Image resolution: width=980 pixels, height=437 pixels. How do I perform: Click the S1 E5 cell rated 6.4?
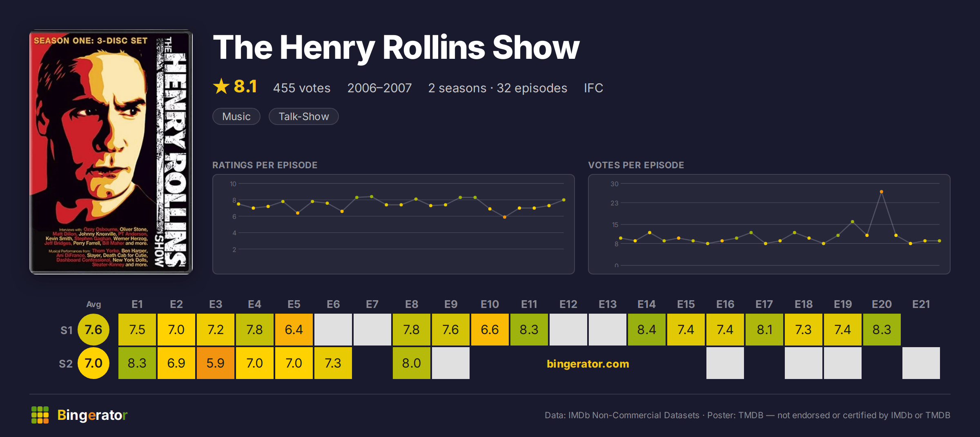click(294, 330)
